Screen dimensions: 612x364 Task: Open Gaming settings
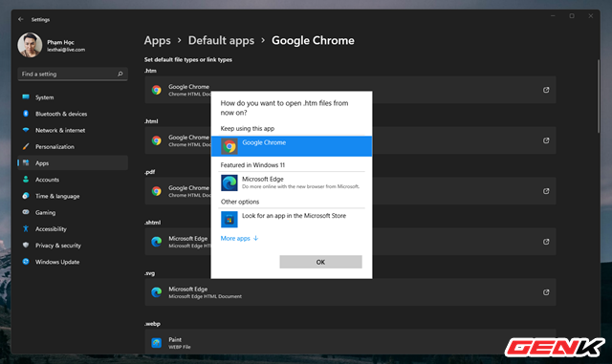[x=73, y=212]
